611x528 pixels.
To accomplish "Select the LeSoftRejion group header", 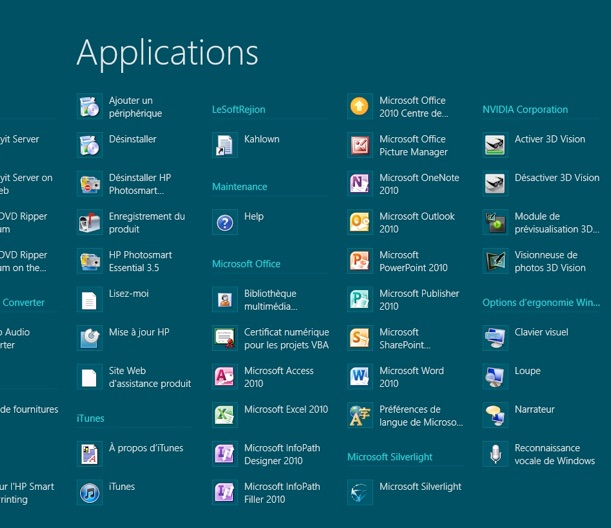I will tap(238, 109).
